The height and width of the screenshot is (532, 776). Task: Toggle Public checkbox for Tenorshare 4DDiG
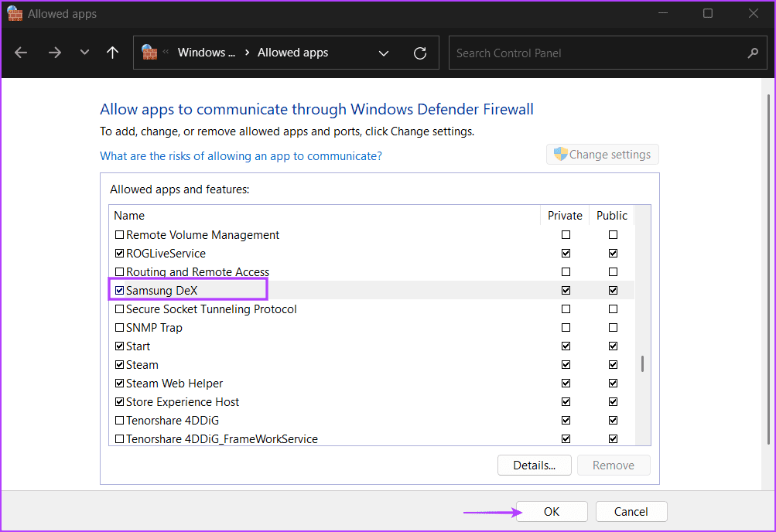pos(613,420)
